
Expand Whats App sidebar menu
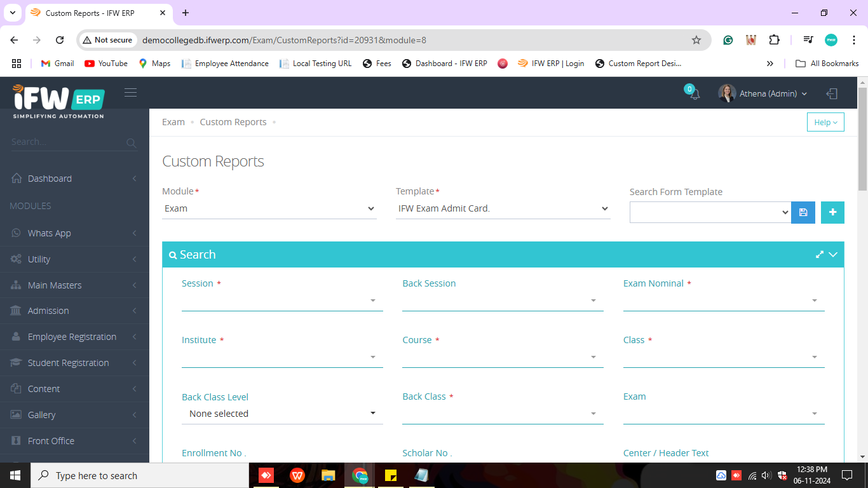click(74, 233)
